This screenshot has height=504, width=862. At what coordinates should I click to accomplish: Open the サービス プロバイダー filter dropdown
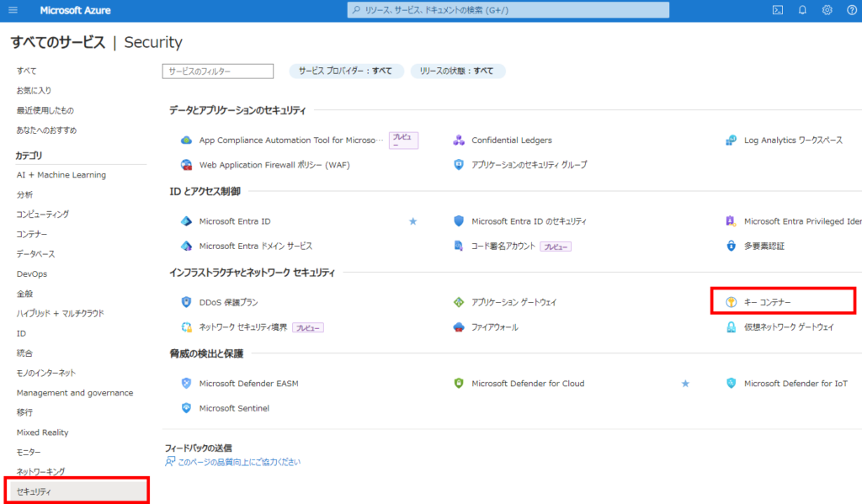pos(346,71)
